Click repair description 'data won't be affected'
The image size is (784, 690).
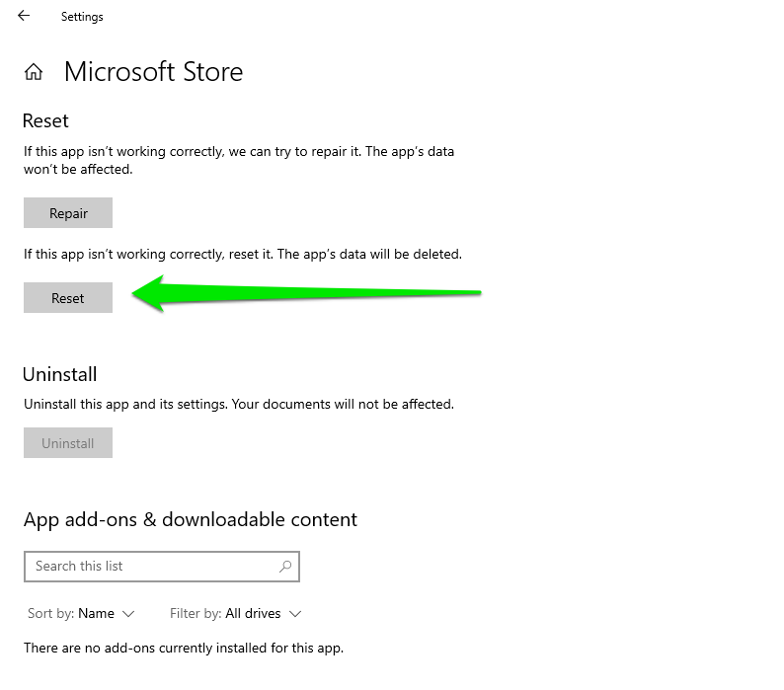click(239, 160)
